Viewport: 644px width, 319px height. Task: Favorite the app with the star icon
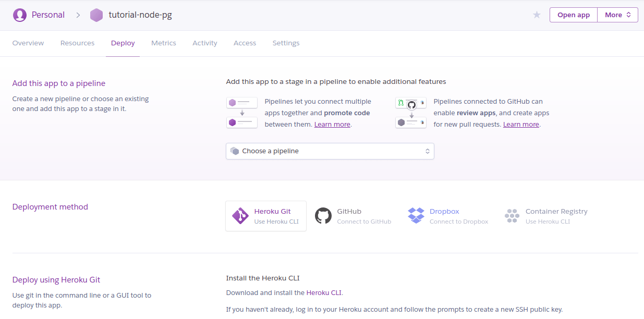pos(537,15)
